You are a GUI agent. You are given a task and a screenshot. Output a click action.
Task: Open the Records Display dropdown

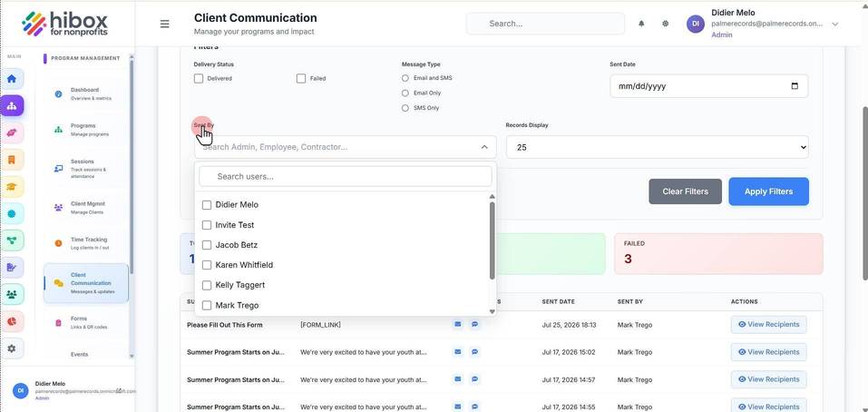[x=657, y=147]
